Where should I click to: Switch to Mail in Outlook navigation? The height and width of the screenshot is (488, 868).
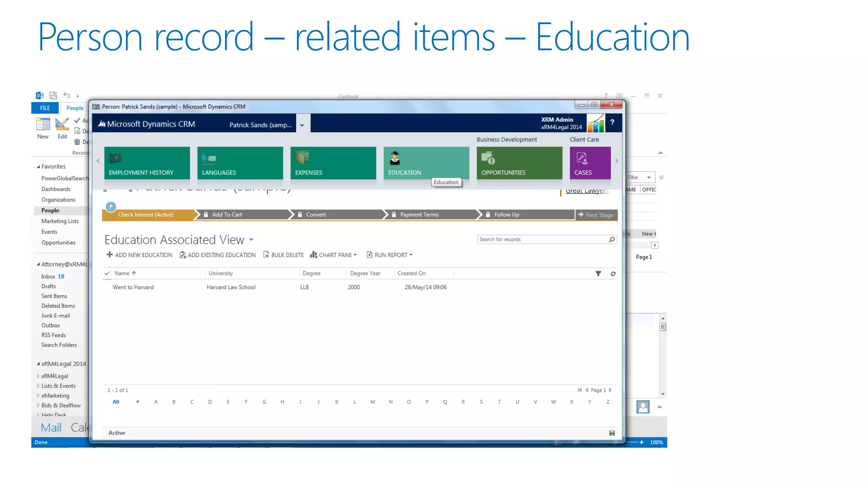(51, 427)
